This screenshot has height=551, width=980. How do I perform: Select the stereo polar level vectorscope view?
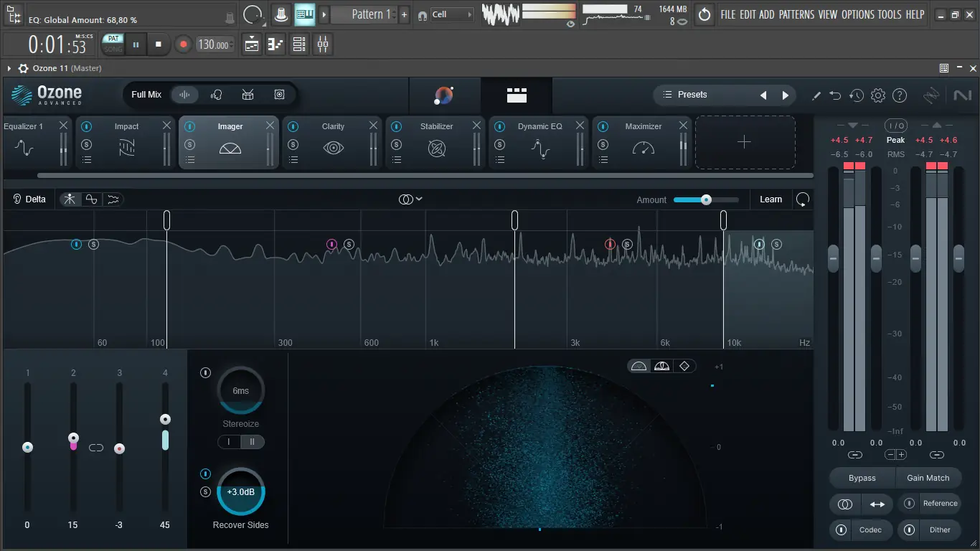tap(661, 366)
